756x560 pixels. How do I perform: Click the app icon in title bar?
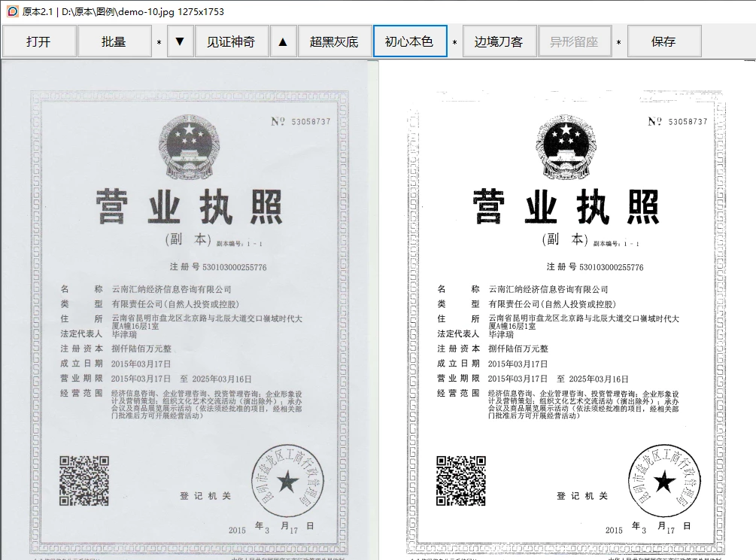click(x=11, y=12)
